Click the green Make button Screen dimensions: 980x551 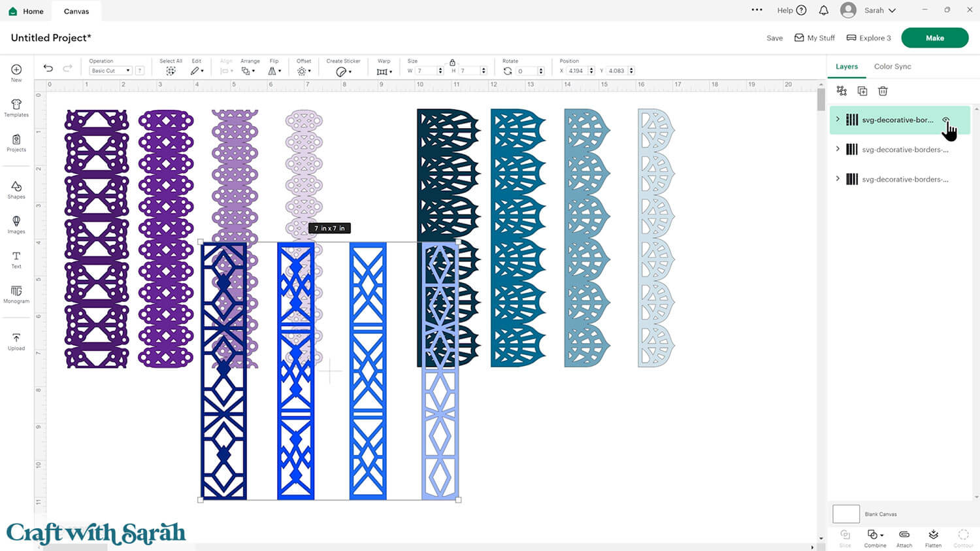coord(934,38)
